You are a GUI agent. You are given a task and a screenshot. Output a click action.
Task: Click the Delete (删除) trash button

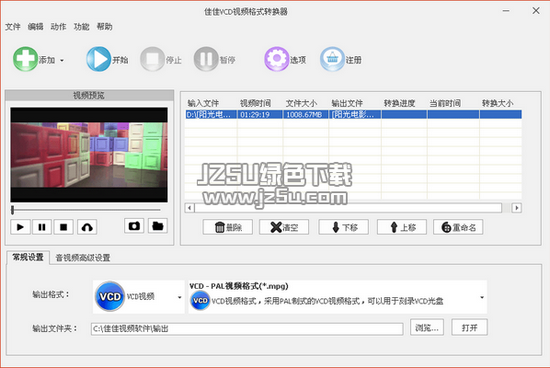pos(228,227)
